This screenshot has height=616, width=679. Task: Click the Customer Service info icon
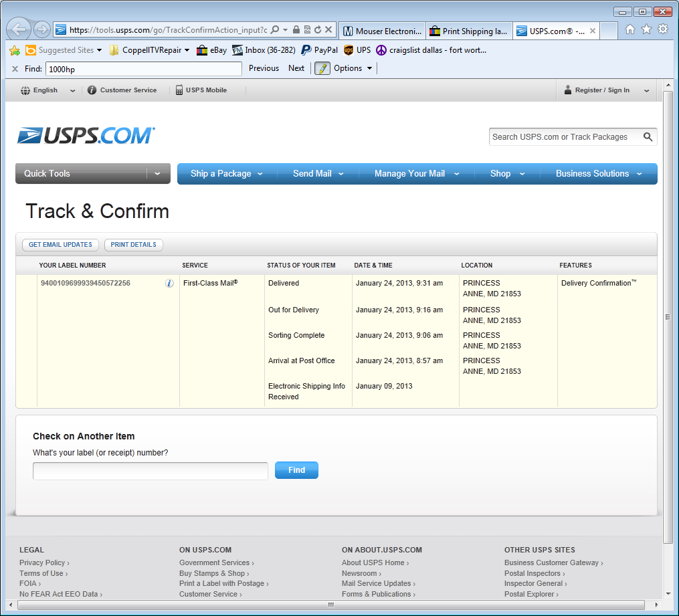click(x=92, y=90)
